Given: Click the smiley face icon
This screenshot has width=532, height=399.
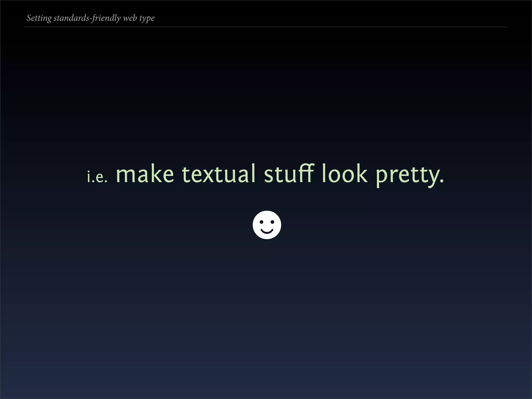Looking at the screenshot, I should [267, 225].
